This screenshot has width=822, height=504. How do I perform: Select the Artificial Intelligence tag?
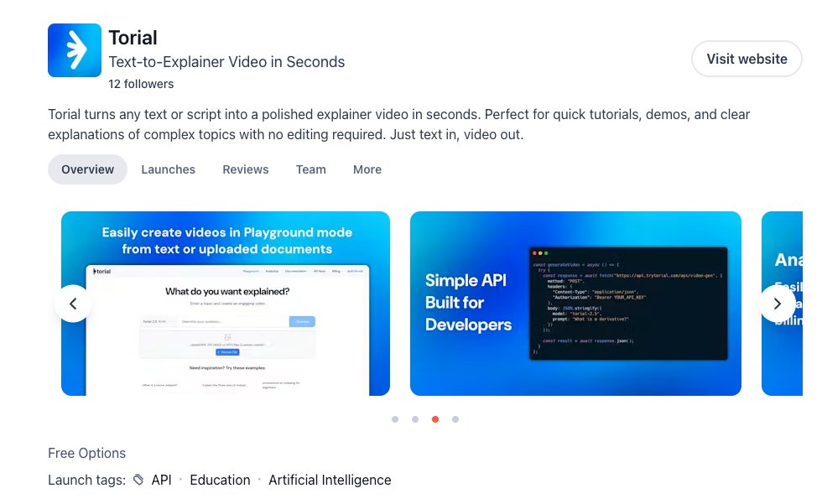(330, 479)
